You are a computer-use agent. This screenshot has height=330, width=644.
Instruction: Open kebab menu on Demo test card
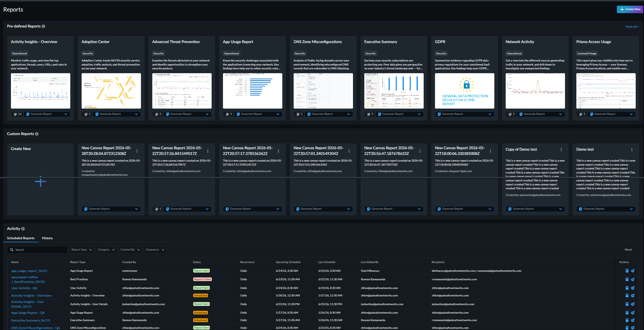coord(632,149)
